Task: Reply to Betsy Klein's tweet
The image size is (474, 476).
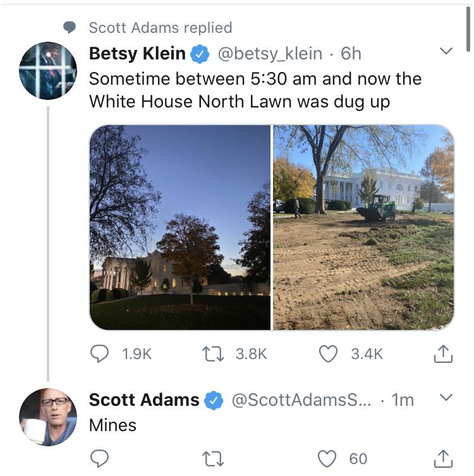Action: click(x=99, y=354)
